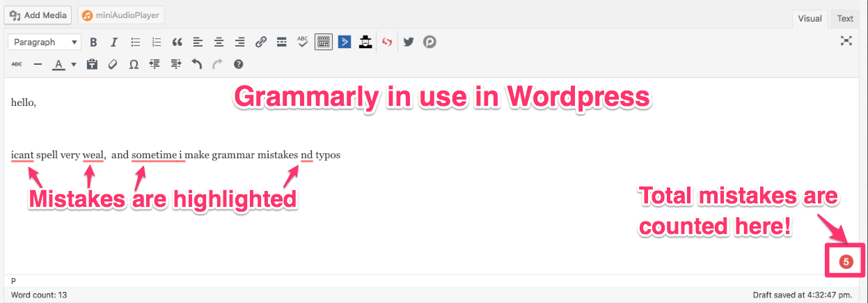Screen dimensions: 868x303
Task: Open keyboard shortcuts help
Action: pyautogui.click(x=238, y=64)
